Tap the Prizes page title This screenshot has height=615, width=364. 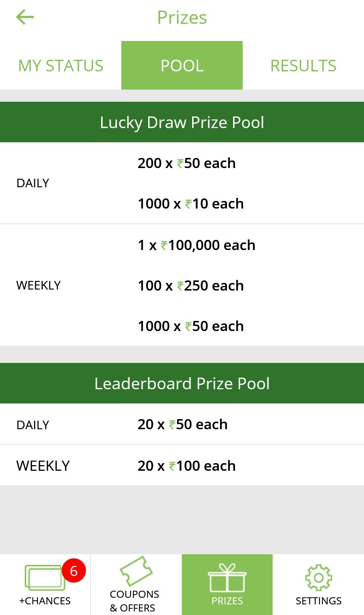[x=182, y=18]
